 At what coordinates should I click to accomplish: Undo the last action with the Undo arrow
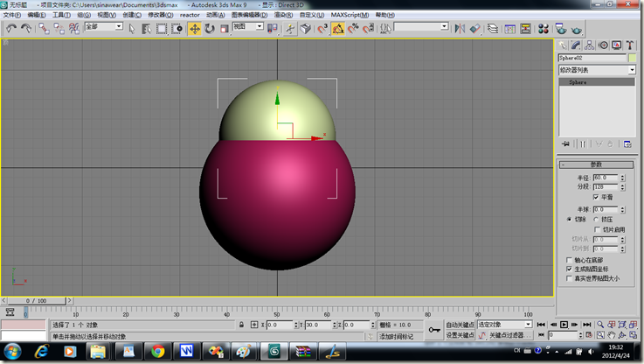coord(11,28)
